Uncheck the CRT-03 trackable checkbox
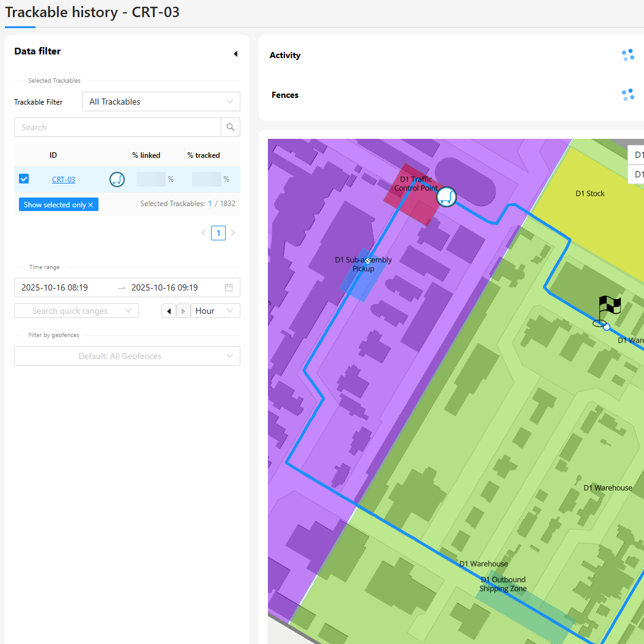Image resolution: width=644 pixels, height=644 pixels. (24, 179)
